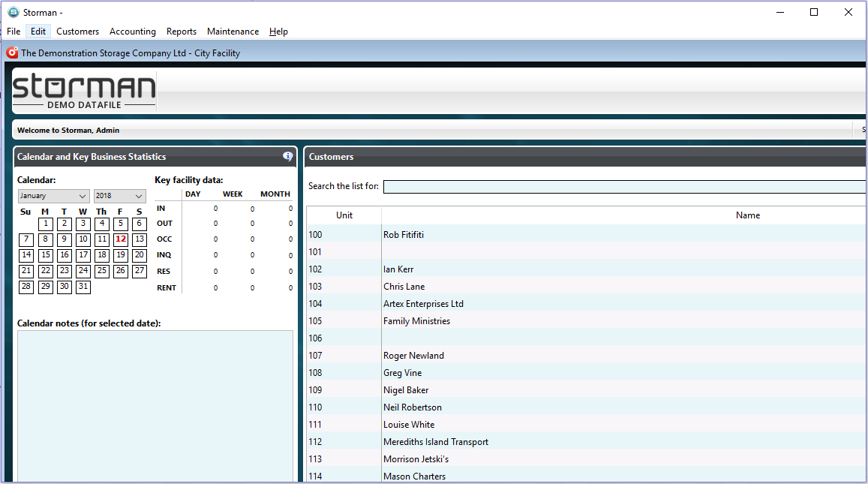The height and width of the screenshot is (484, 868).
Task: Select calendar date 25
Action: pyautogui.click(x=102, y=271)
